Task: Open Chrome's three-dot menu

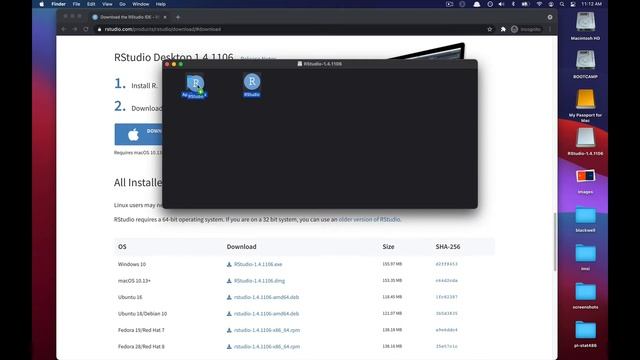Action: coord(550,29)
